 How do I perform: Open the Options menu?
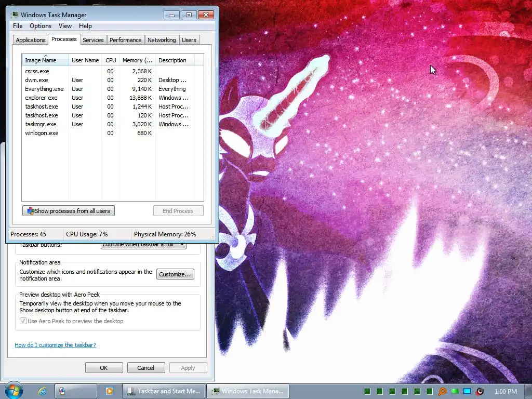point(41,26)
